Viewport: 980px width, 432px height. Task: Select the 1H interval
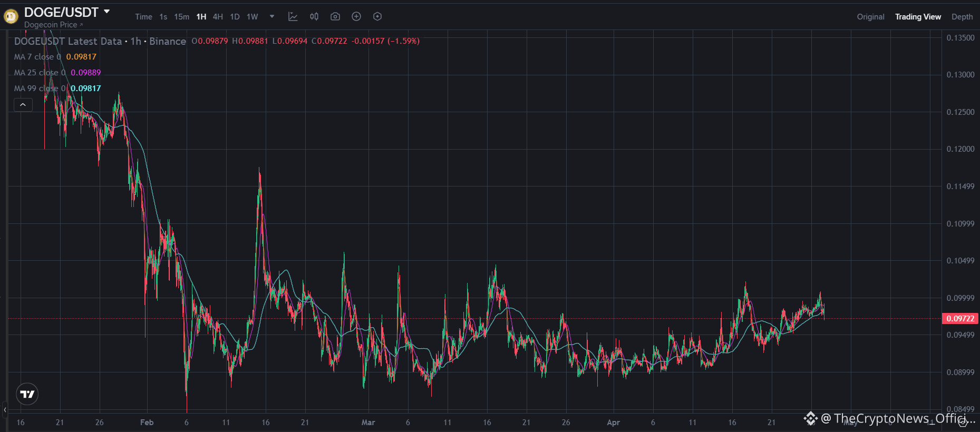[x=201, y=17]
